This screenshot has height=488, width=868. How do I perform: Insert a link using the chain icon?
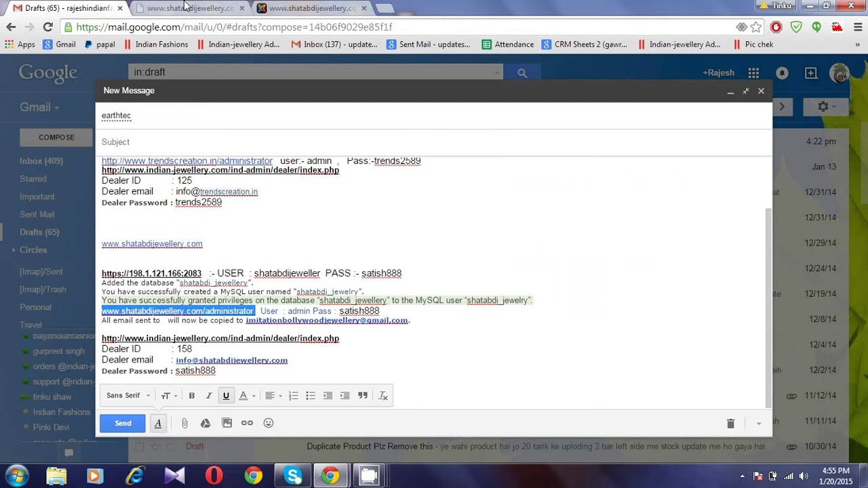[x=247, y=423]
